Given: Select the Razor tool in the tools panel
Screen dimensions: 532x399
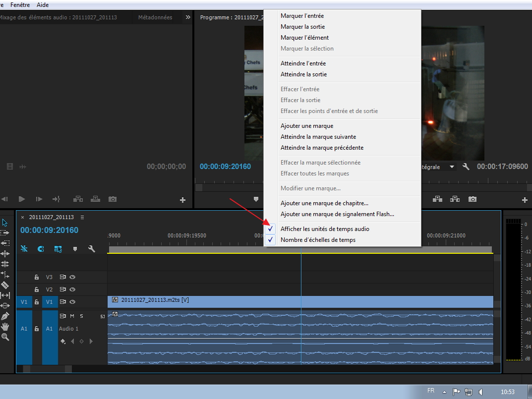Looking at the screenshot, I should [5, 285].
